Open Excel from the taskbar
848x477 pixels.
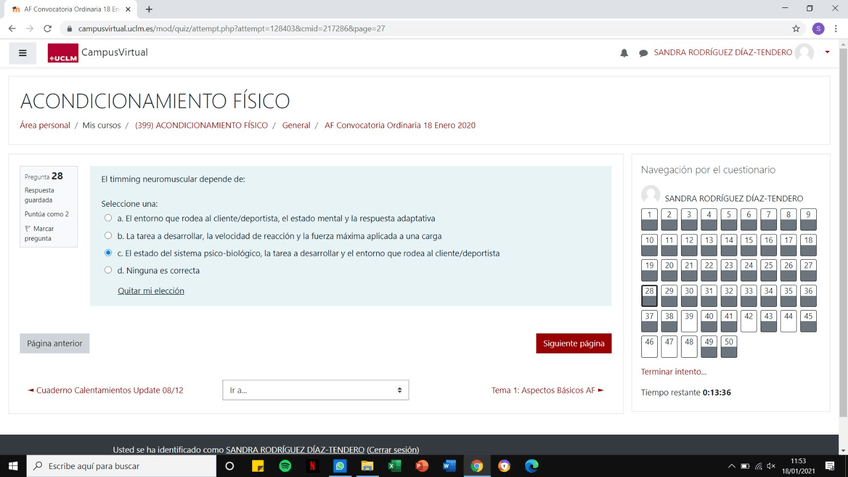pyautogui.click(x=394, y=466)
